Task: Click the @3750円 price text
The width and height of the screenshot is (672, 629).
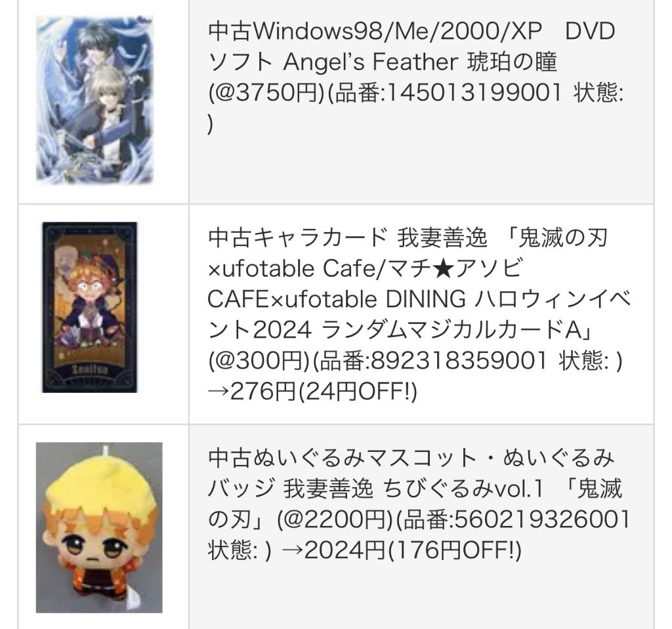Action: (x=267, y=92)
